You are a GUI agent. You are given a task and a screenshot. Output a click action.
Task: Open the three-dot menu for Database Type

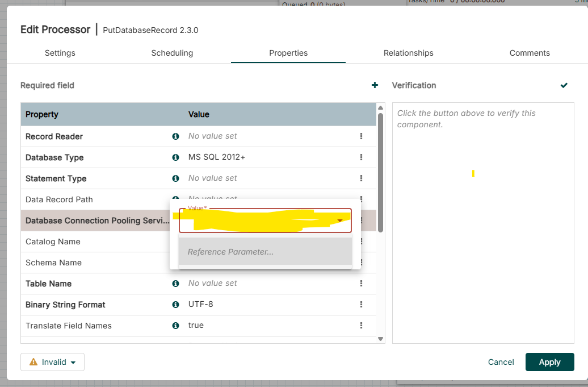click(362, 157)
